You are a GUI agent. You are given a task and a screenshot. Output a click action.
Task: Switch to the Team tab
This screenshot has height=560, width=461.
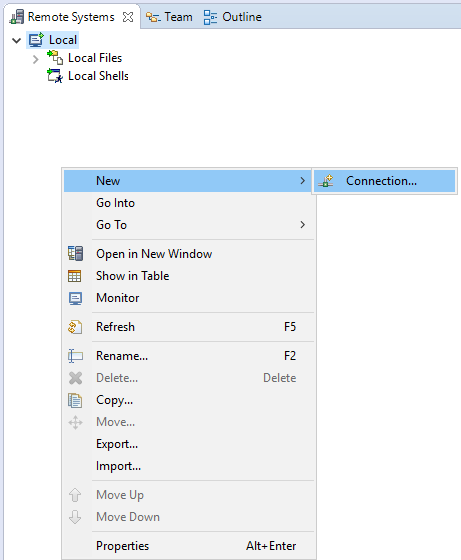(x=169, y=17)
